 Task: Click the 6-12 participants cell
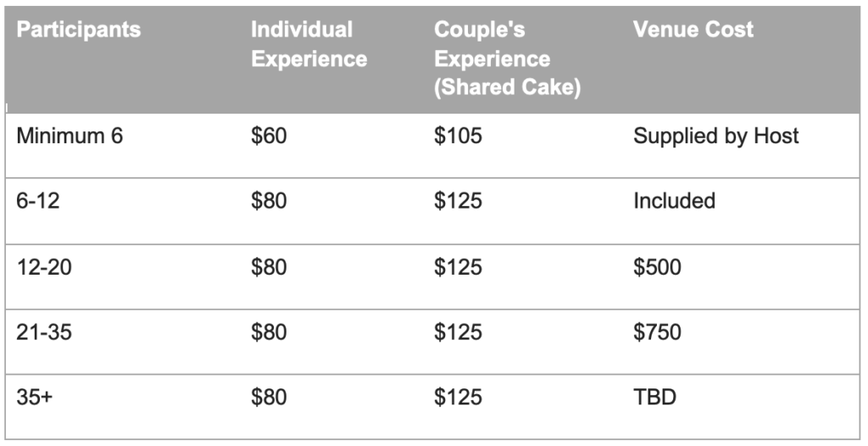click(40, 201)
